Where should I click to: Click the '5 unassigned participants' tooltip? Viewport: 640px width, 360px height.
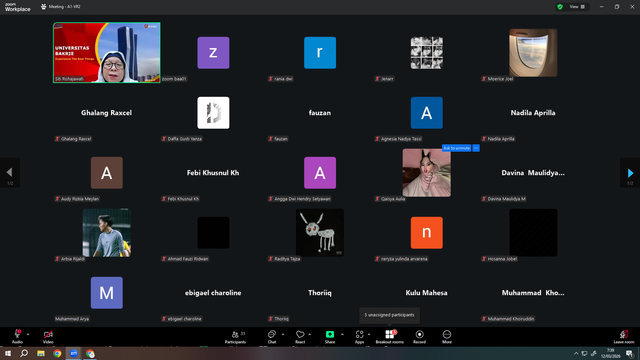(x=389, y=315)
